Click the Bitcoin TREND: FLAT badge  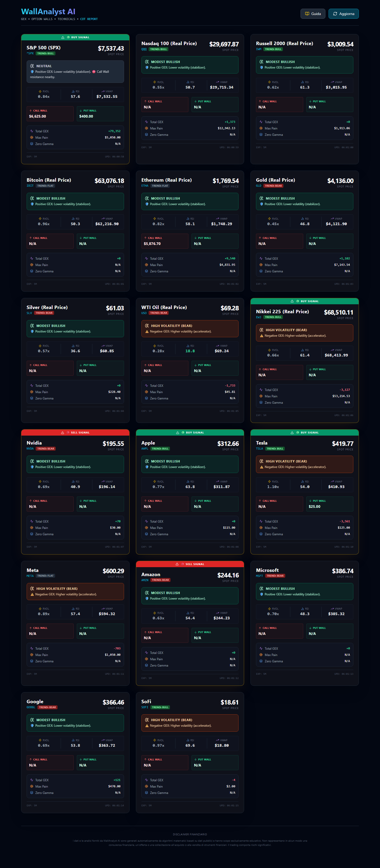coord(45,186)
